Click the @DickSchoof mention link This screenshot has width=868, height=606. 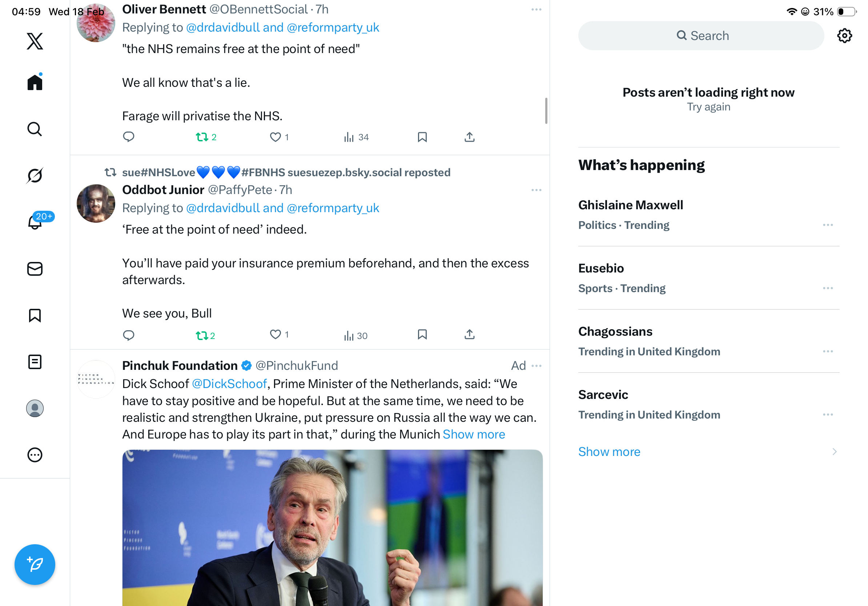coord(229,384)
